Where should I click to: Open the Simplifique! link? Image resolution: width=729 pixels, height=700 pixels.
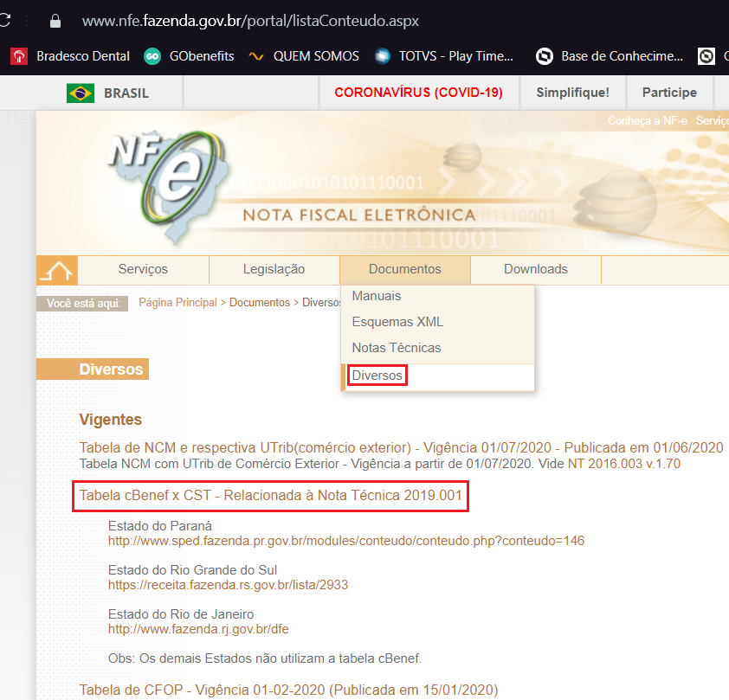(573, 93)
